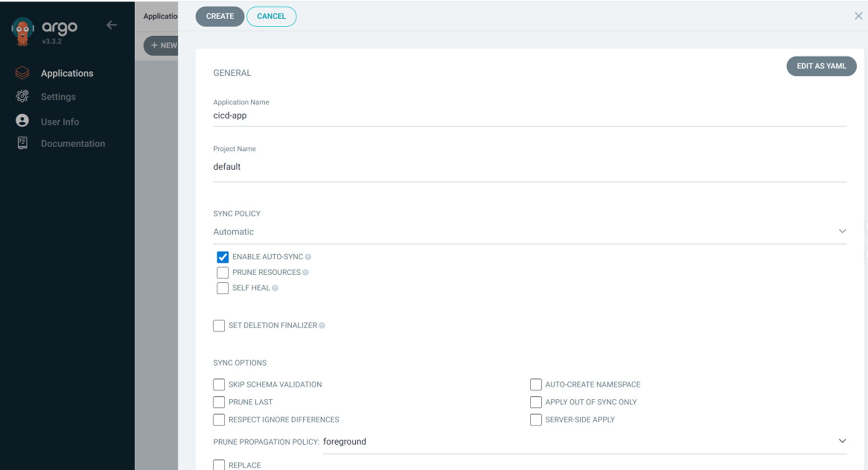Collapse sidebar with the back arrow
Viewport: 868px width, 470px height.
111,25
